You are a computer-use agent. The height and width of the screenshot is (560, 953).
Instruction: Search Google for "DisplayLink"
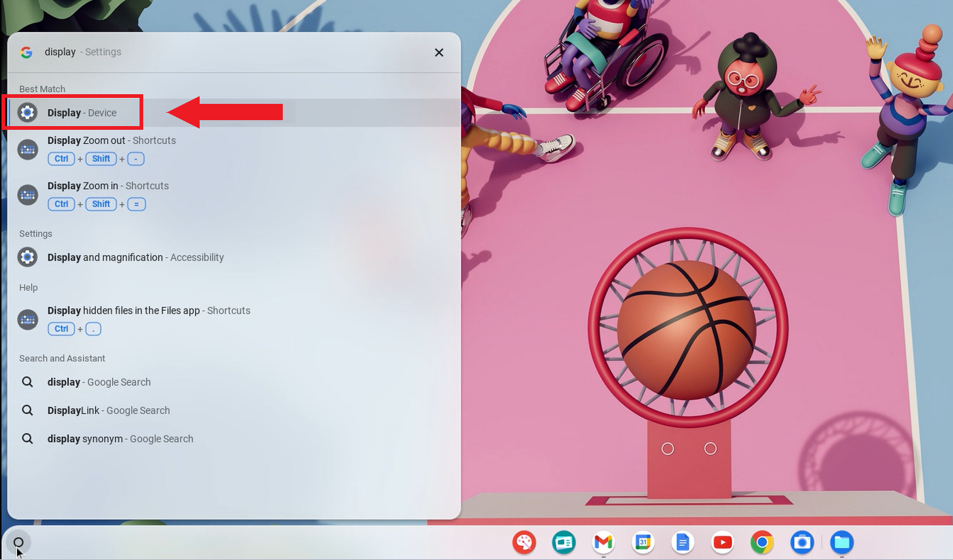coord(108,410)
